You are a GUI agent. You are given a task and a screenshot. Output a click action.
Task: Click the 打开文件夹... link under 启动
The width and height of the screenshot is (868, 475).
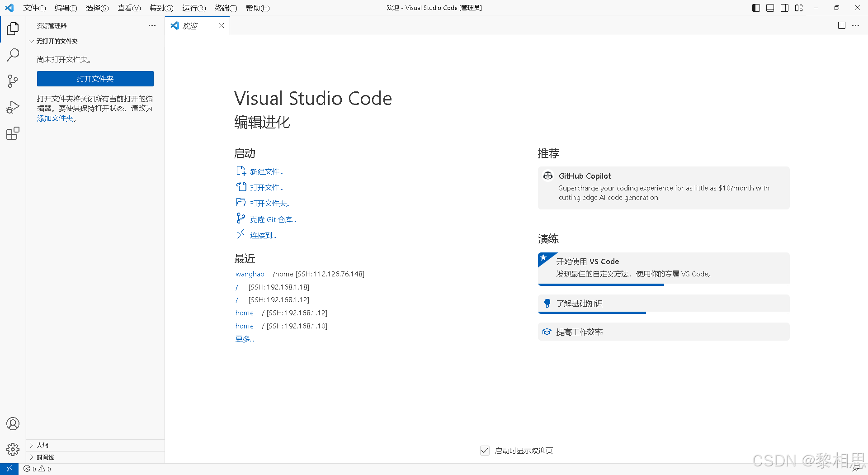[x=270, y=203]
